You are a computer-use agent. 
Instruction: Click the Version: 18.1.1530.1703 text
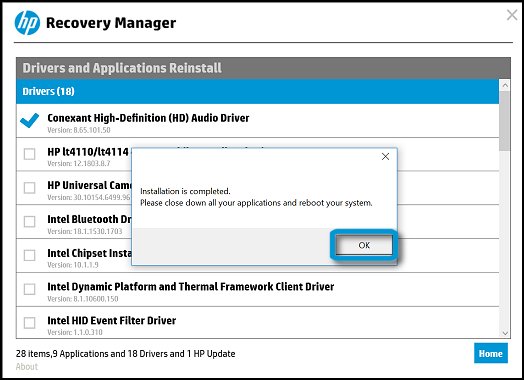point(85,231)
